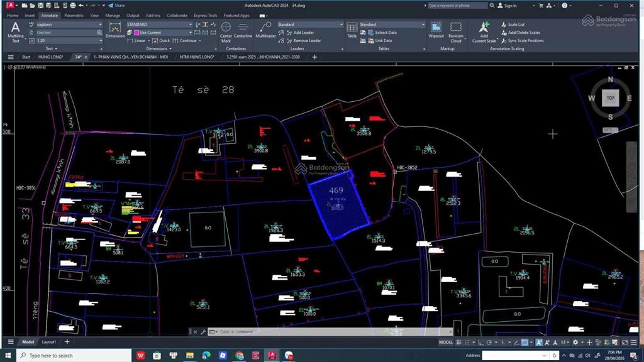Viewport: 644px width, 362px height.
Task: Expand the Text panel
Action: pyautogui.click(x=52, y=48)
